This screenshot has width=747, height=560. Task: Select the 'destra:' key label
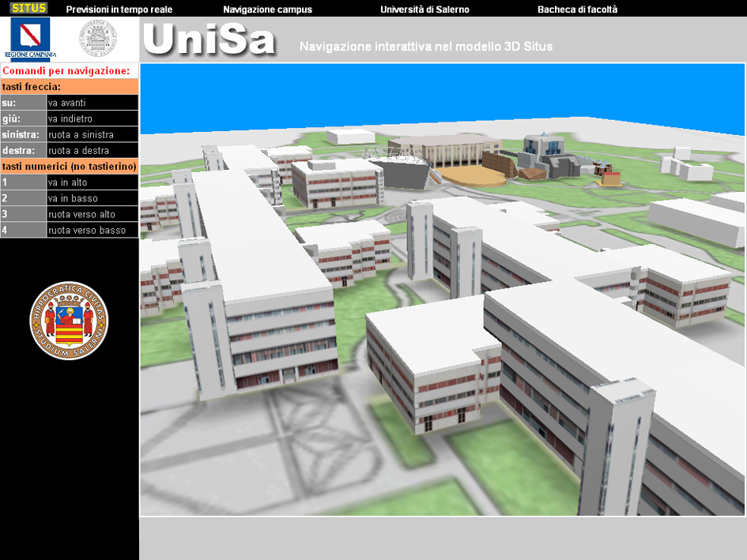tap(24, 151)
